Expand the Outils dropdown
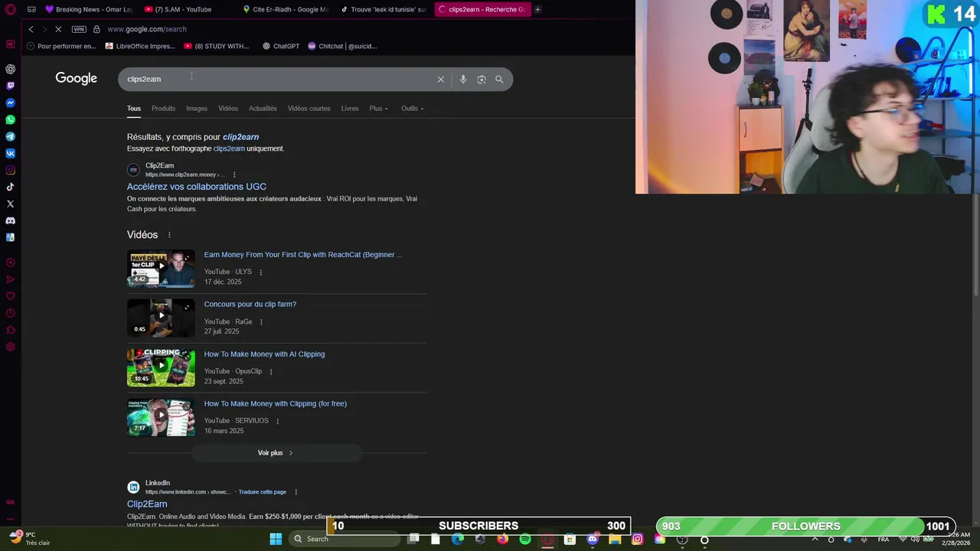 412,108
